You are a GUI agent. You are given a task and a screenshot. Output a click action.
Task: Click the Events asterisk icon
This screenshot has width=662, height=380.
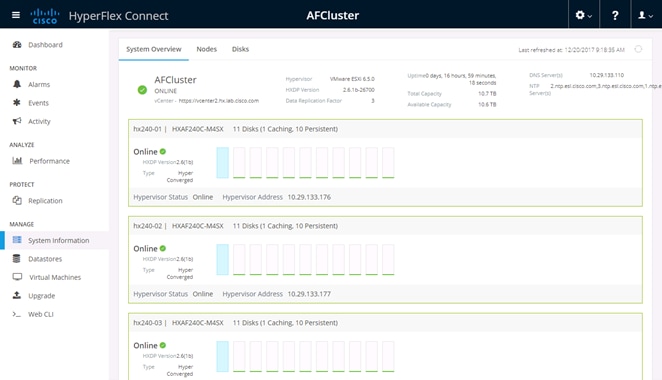click(17, 103)
